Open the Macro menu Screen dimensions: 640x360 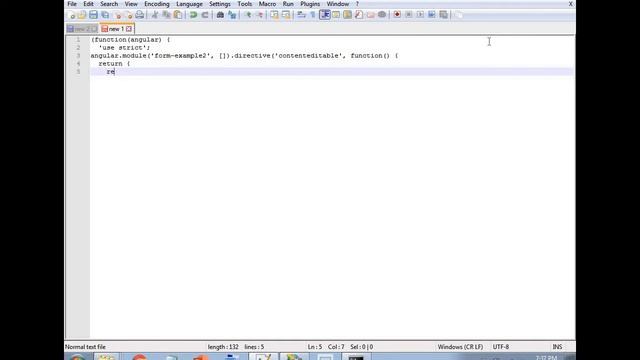tap(267, 4)
